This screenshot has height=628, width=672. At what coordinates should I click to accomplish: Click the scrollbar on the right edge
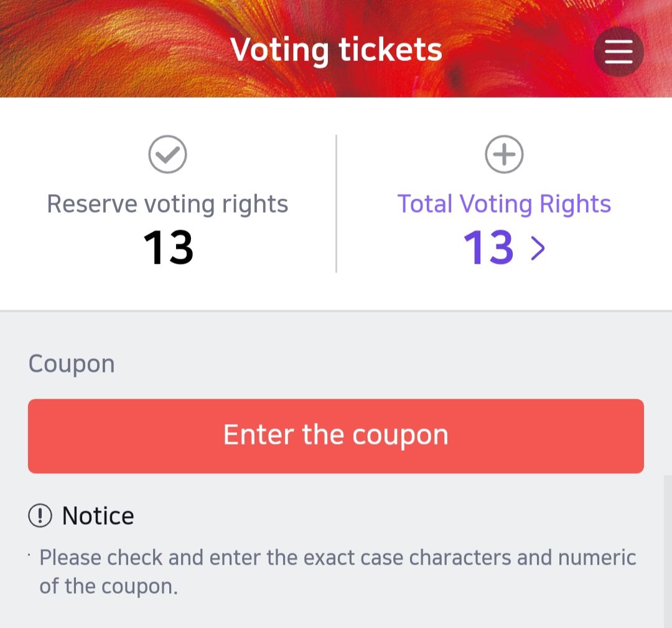tap(668, 547)
